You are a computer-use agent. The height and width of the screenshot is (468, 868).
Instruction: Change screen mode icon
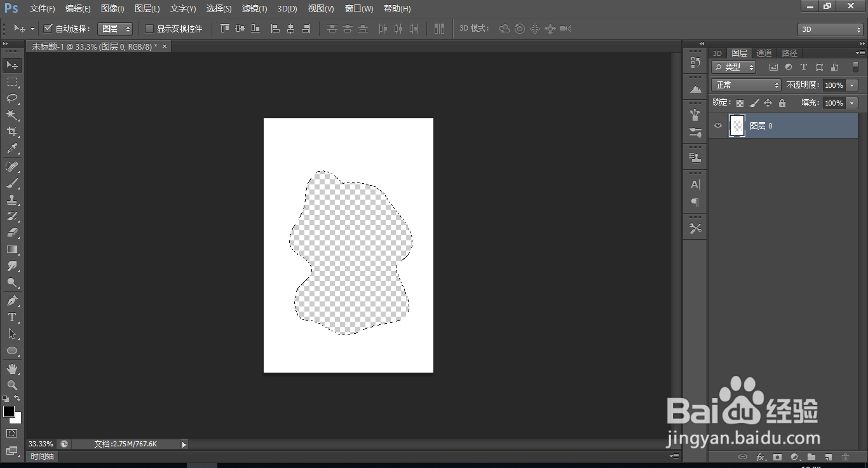point(12,451)
